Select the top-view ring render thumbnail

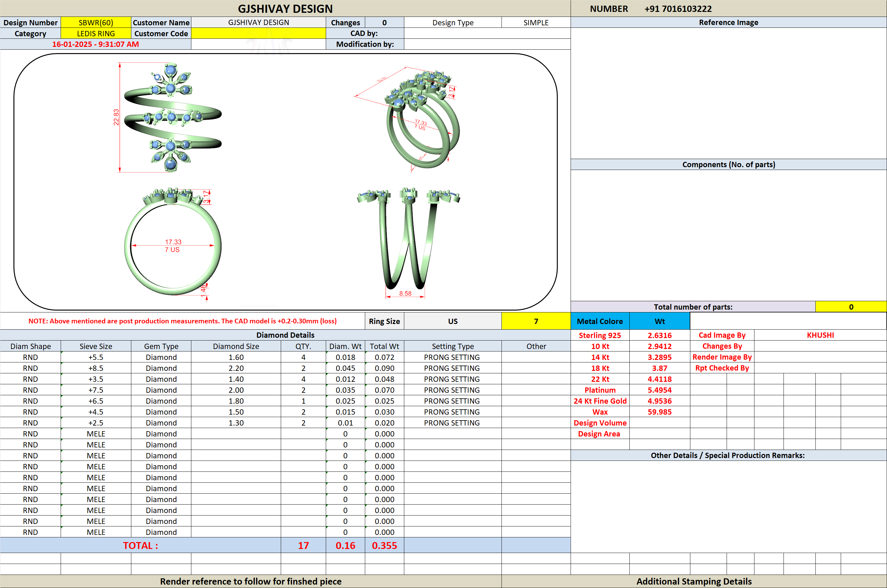(x=169, y=117)
